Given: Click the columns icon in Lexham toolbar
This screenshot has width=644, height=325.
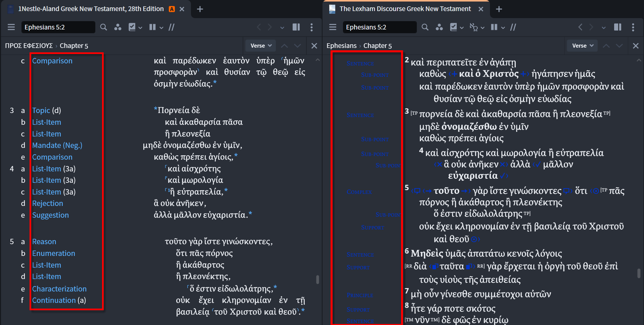Looking at the screenshot, I should (494, 27).
